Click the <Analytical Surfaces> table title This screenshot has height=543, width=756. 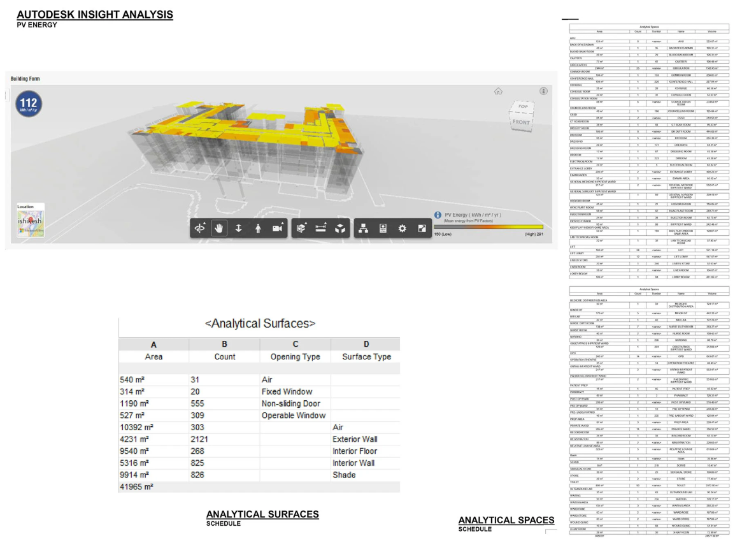point(260,323)
